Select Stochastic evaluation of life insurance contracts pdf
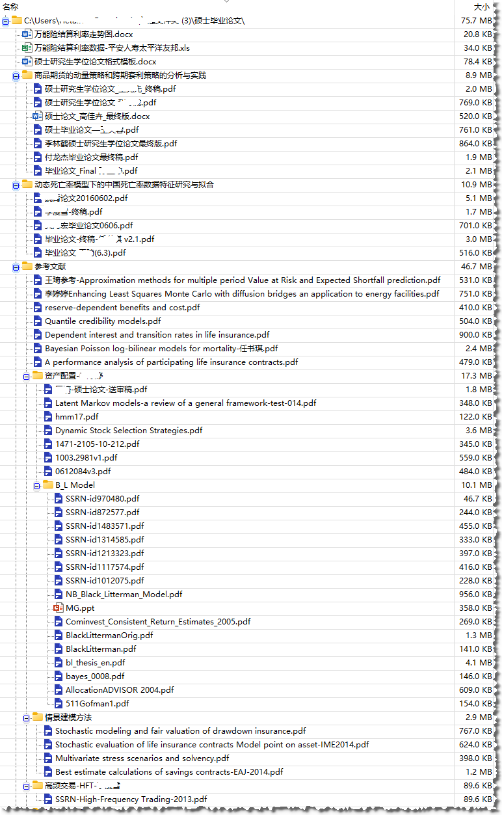 coord(212,744)
